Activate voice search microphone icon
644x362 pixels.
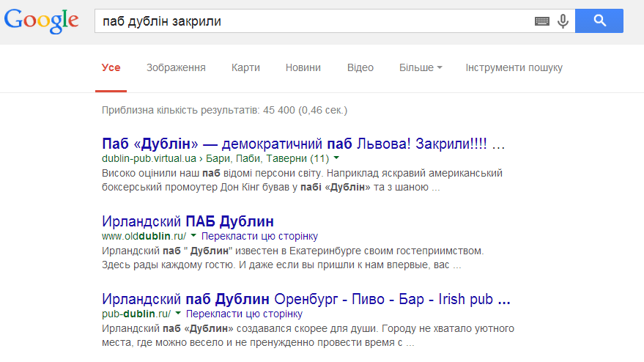[x=563, y=21]
